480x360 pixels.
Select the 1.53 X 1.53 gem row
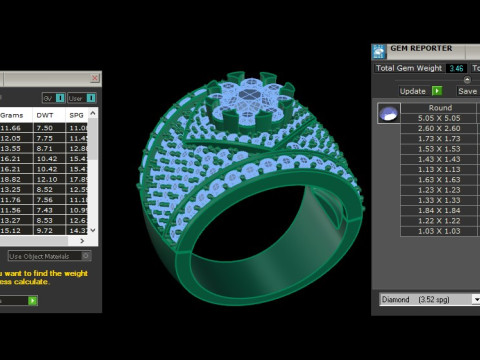point(438,149)
